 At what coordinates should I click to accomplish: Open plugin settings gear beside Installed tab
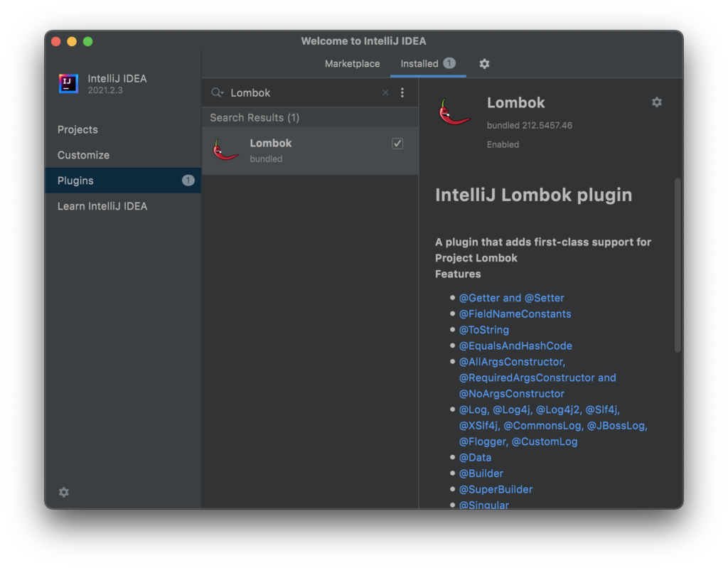(x=484, y=64)
